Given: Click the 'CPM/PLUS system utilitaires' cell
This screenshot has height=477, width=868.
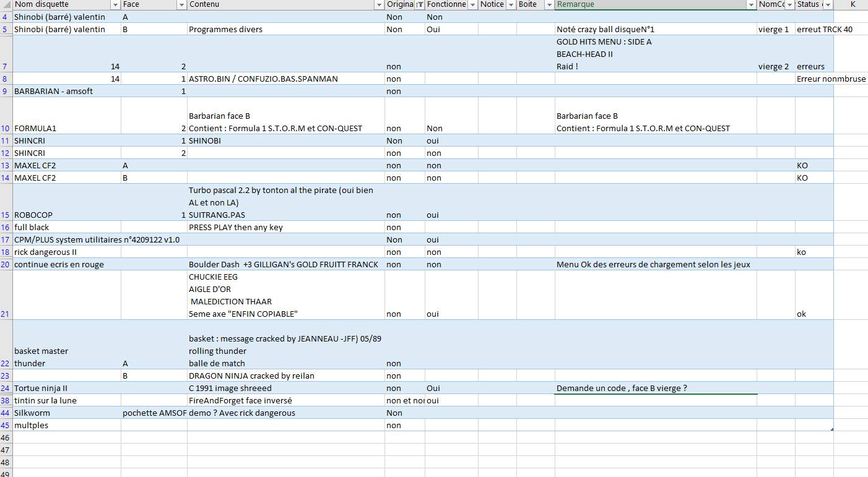Looking at the screenshot, I should (67, 239).
